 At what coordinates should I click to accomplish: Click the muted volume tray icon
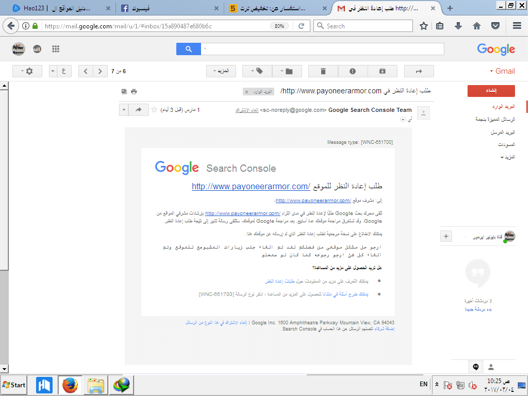click(x=473, y=386)
